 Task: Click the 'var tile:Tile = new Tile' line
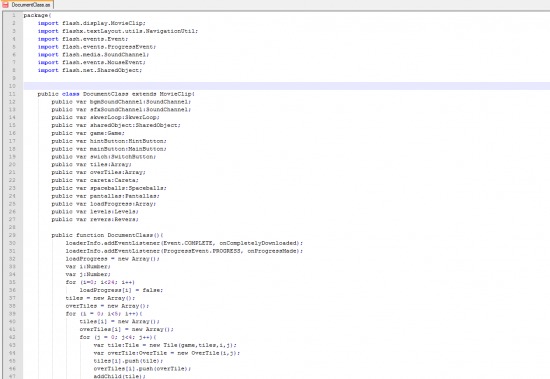click(x=165, y=345)
